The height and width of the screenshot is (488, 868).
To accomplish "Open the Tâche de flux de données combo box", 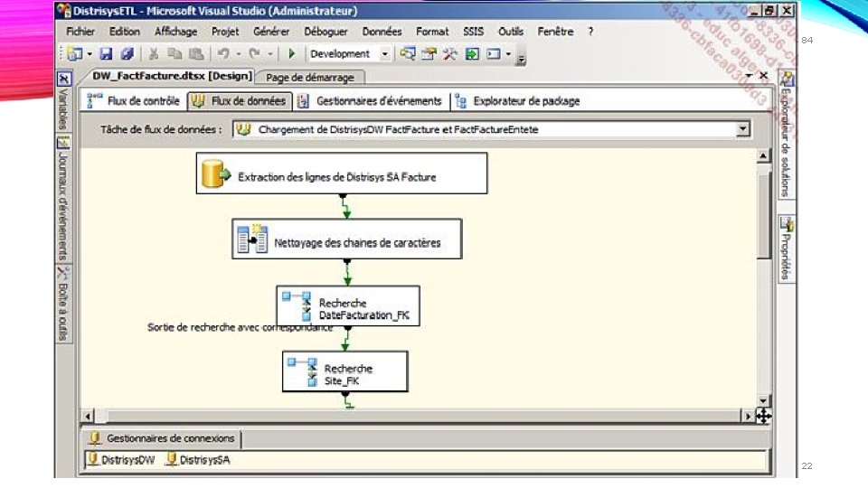I will (492, 129).
